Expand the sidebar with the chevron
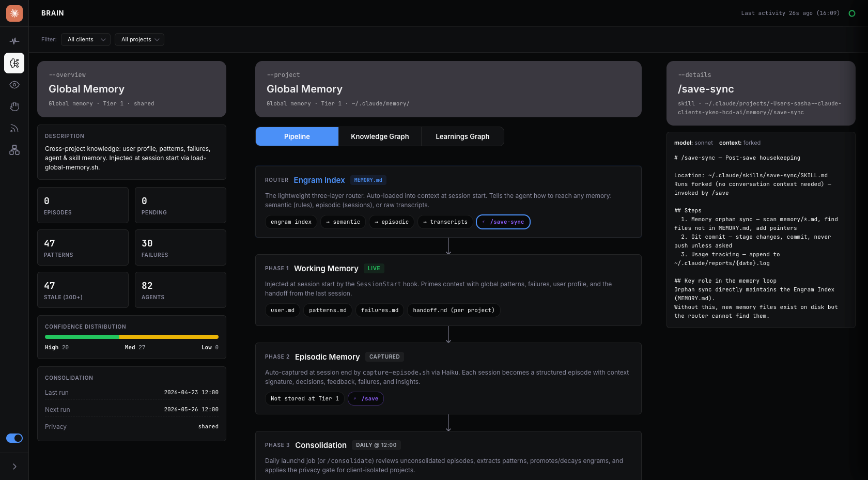Screen dimensions: 868x480 (14, 467)
